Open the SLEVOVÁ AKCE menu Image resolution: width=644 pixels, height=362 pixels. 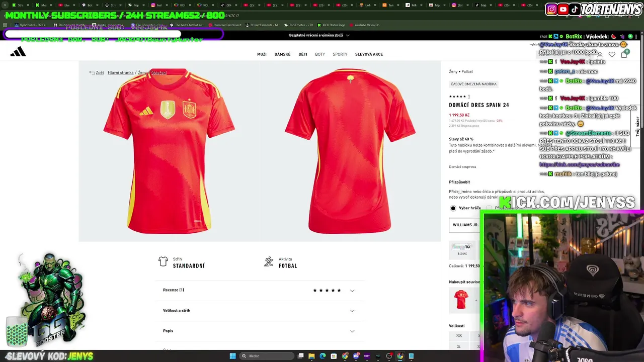(369, 54)
